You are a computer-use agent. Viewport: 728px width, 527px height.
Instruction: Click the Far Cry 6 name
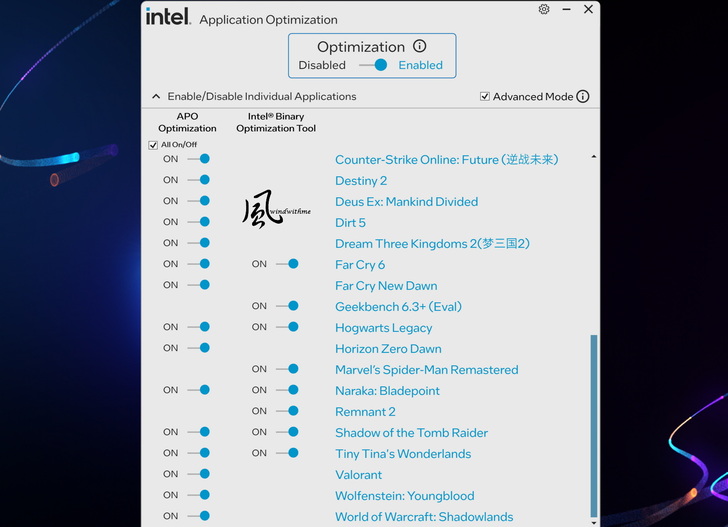tap(360, 265)
